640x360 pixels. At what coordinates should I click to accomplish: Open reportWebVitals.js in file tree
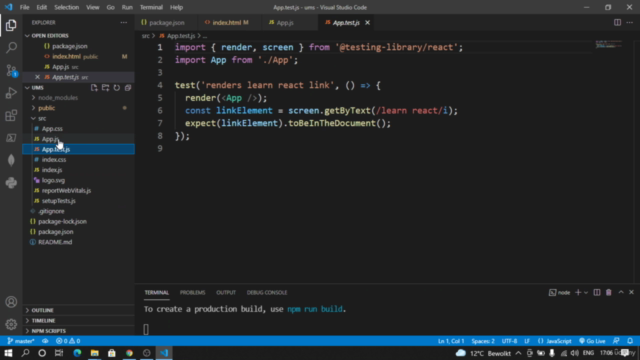tap(66, 191)
